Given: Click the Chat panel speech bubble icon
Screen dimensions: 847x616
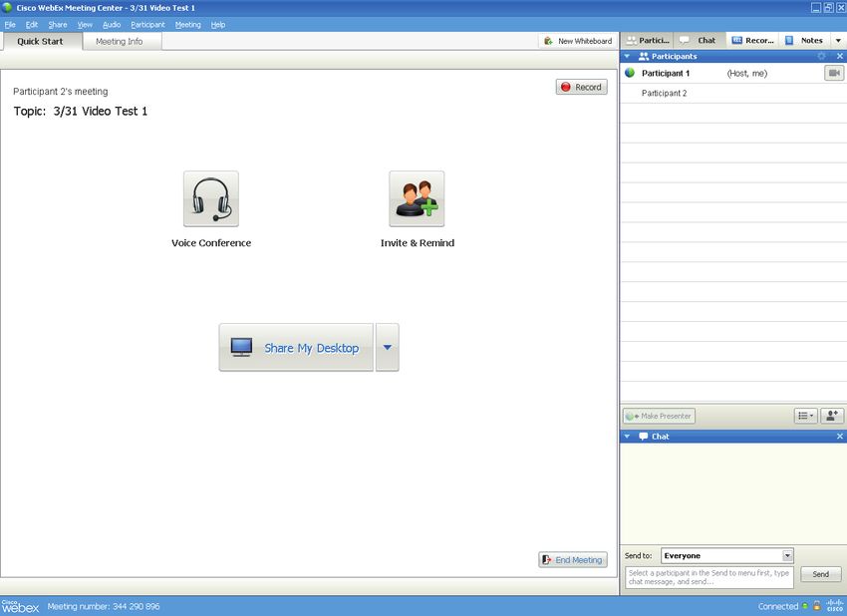Looking at the screenshot, I should (x=644, y=436).
